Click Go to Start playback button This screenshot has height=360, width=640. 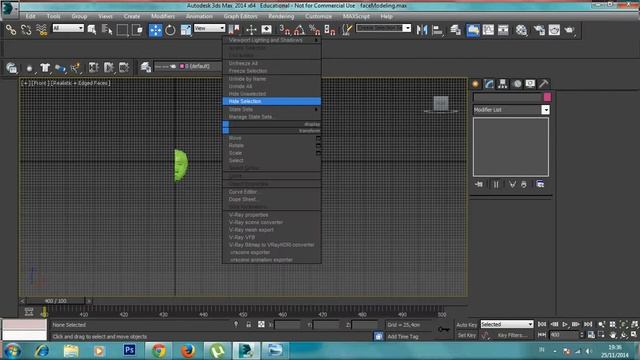coord(542,324)
